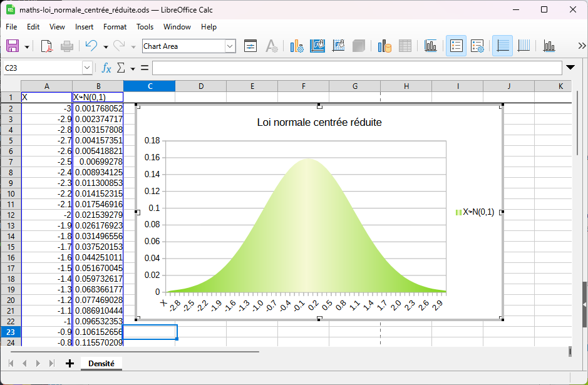The width and height of the screenshot is (588, 385).
Task: Open the Format menu
Action: coord(115,27)
